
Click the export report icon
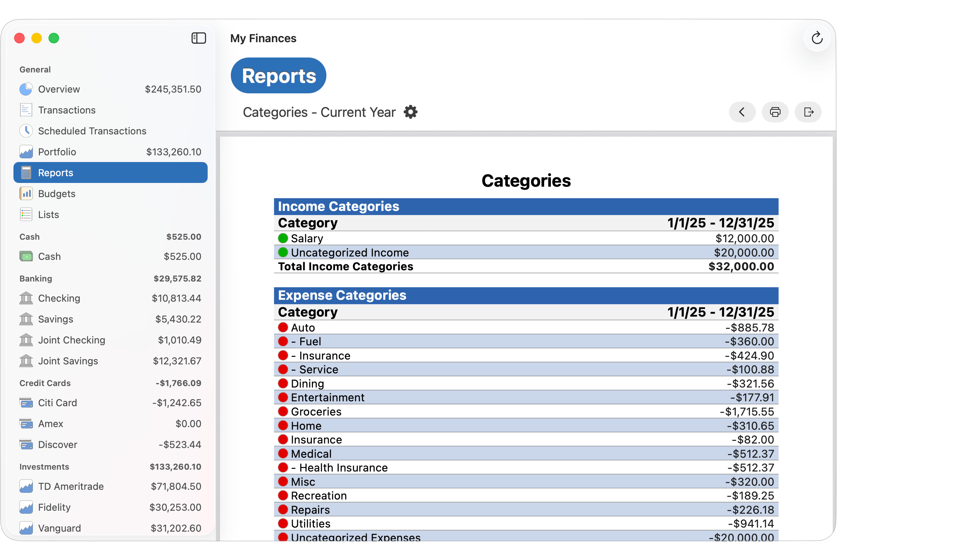tap(808, 112)
